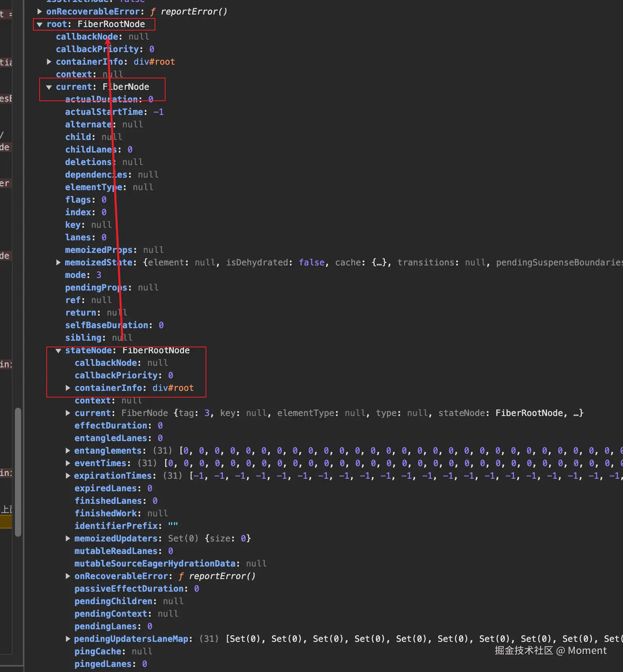
Task: Click the pingedLanes: 0 property
Action: tap(111, 664)
